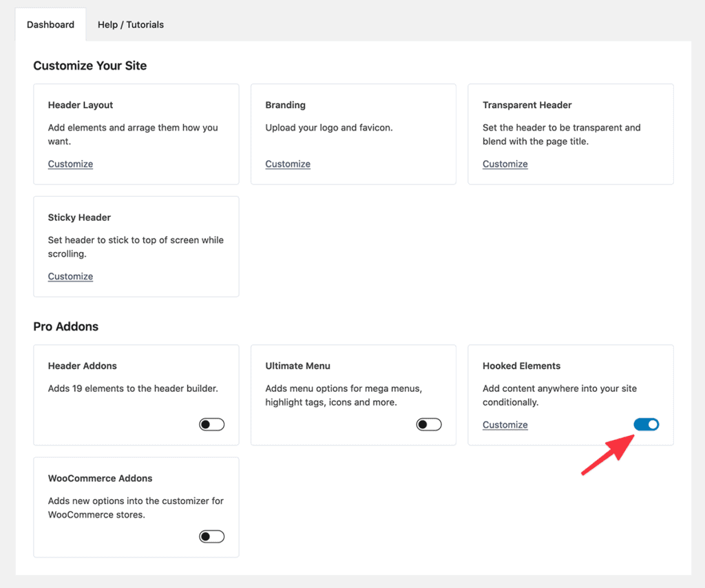This screenshot has height=588, width=705.
Task: Click the Pro Addons section heading
Action: pyautogui.click(x=66, y=326)
